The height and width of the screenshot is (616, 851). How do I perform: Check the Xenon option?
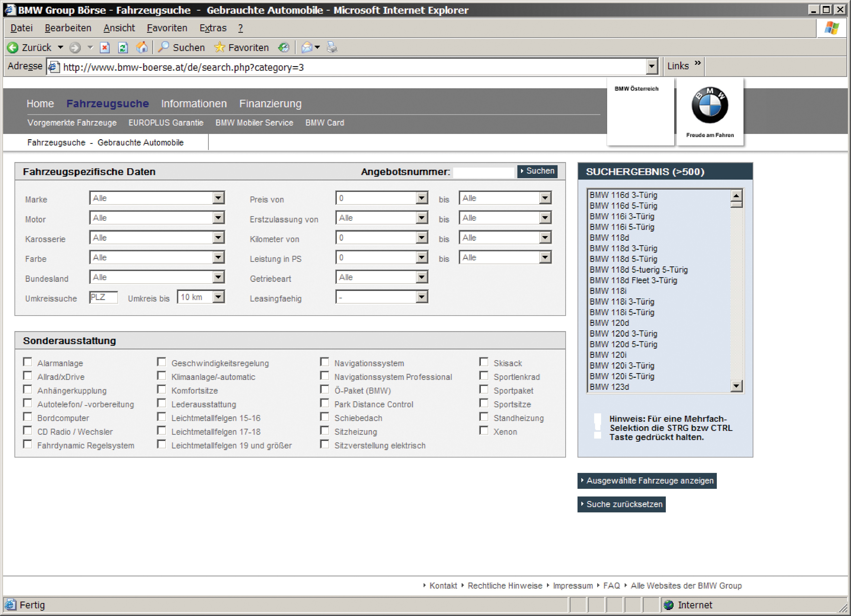(484, 431)
